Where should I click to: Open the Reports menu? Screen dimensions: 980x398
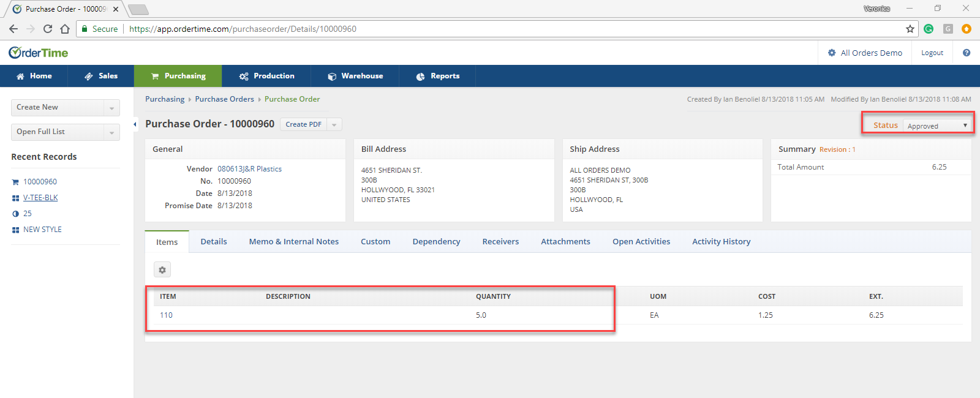[x=437, y=76]
